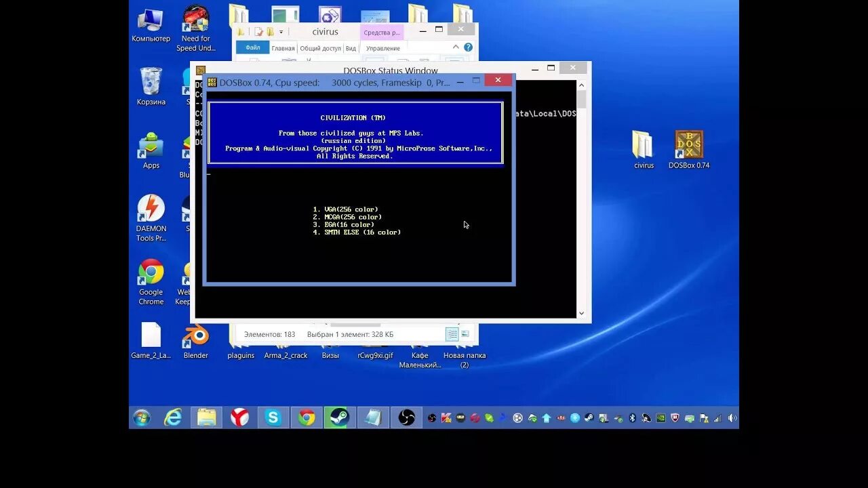Viewport: 868px width, 488px height.
Task: Open Yandex browser in taskbar
Action: [239, 418]
